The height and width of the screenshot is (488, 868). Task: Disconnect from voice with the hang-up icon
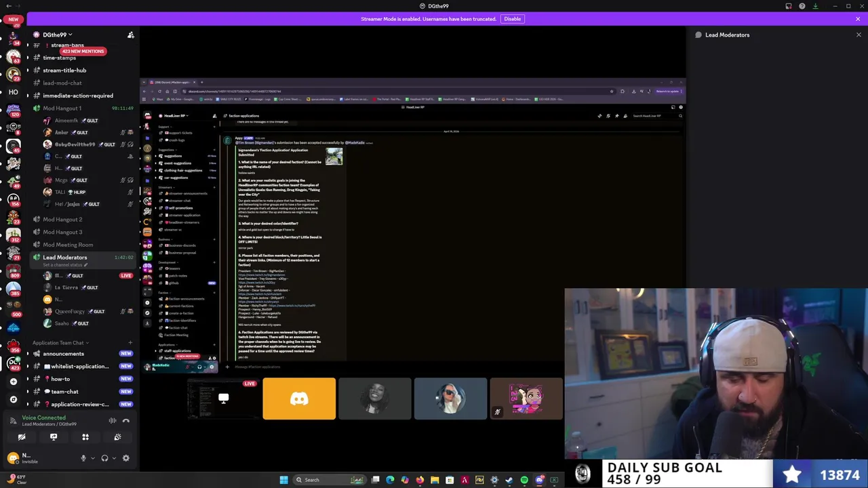[x=126, y=421]
